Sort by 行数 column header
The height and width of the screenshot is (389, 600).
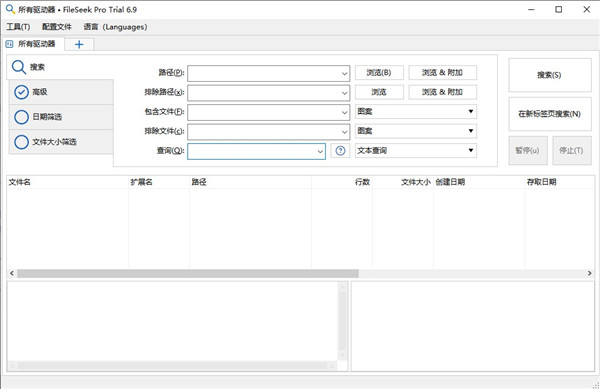coord(342,182)
